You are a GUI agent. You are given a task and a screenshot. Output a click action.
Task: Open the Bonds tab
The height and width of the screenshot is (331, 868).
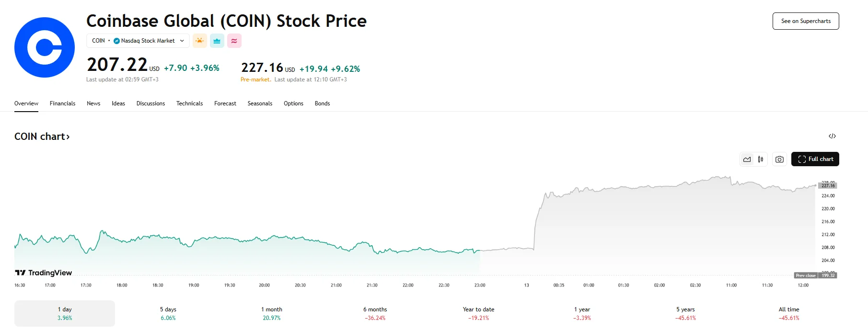tap(322, 103)
